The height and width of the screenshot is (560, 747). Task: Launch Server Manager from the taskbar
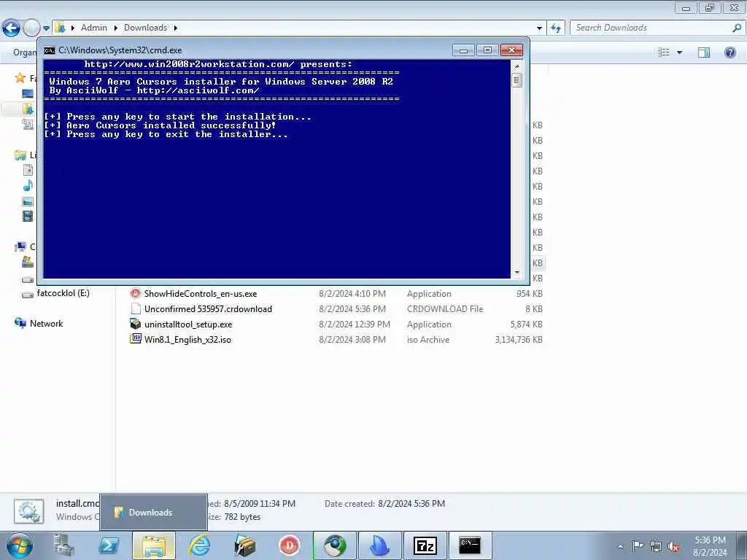click(x=64, y=545)
